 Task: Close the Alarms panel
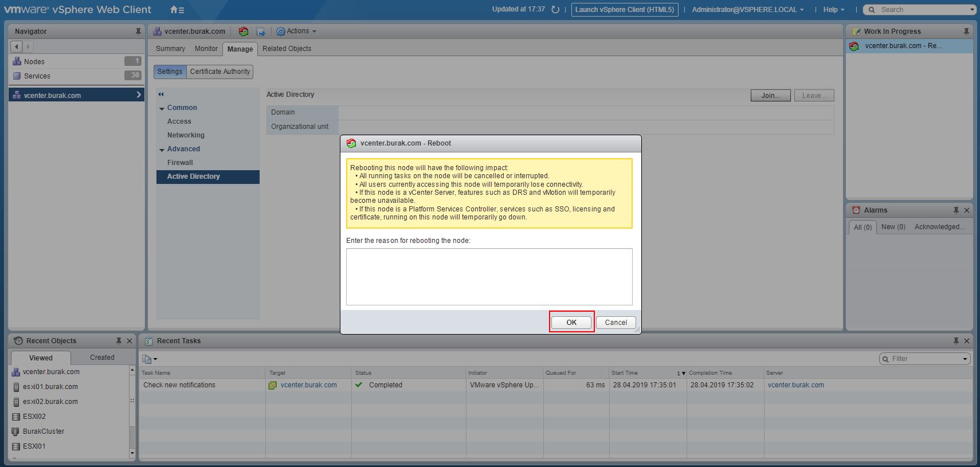967,210
